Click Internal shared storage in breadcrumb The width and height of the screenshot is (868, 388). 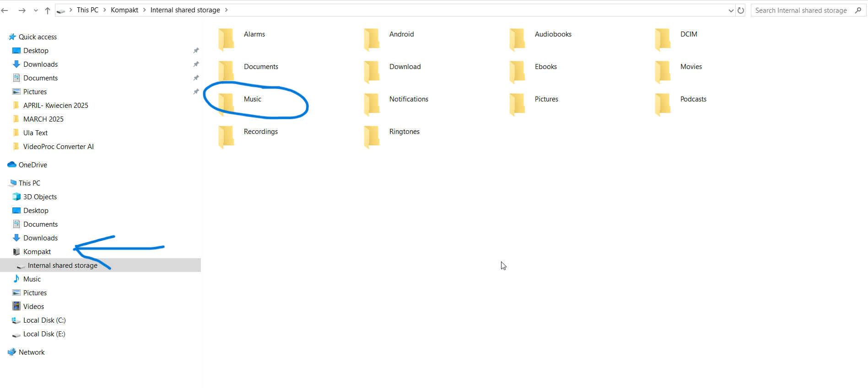[x=185, y=10]
